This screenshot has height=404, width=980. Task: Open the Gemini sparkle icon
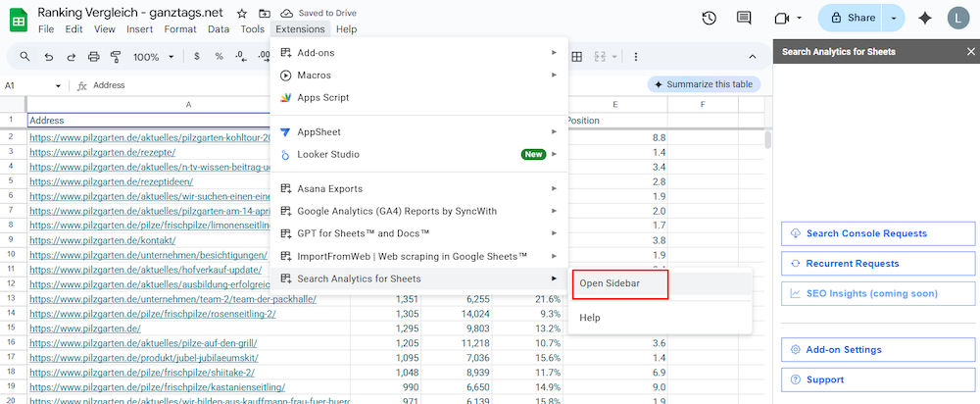point(925,18)
